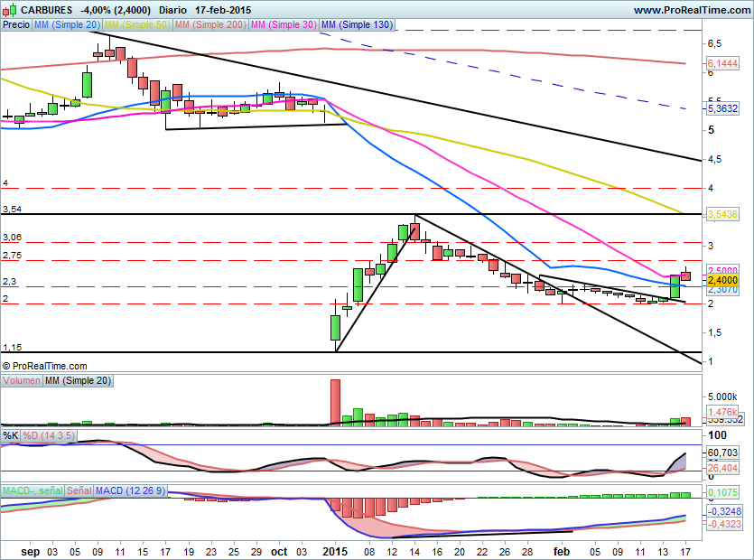Click the MACD-, señal histogram label

pyautogui.click(x=33, y=490)
